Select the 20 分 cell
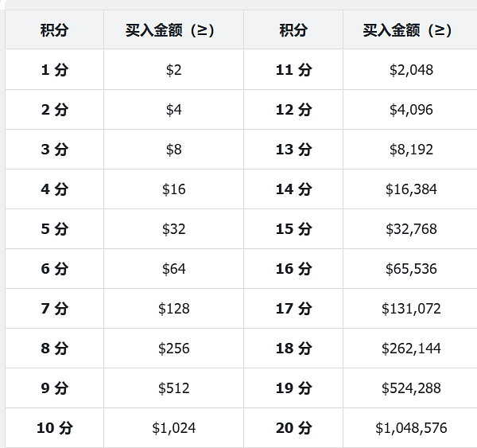The image size is (477, 448). pos(293,428)
